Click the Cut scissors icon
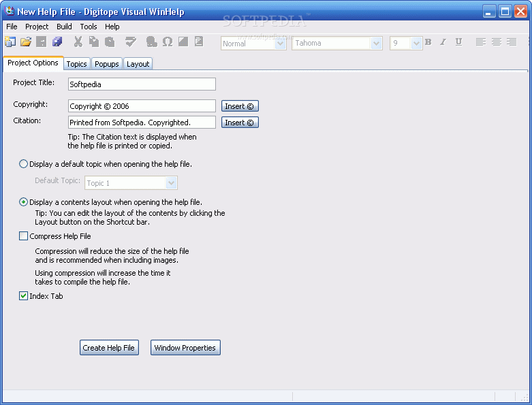Image resolution: width=532 pixels, height=405 pixels. [x=78, y=42]
